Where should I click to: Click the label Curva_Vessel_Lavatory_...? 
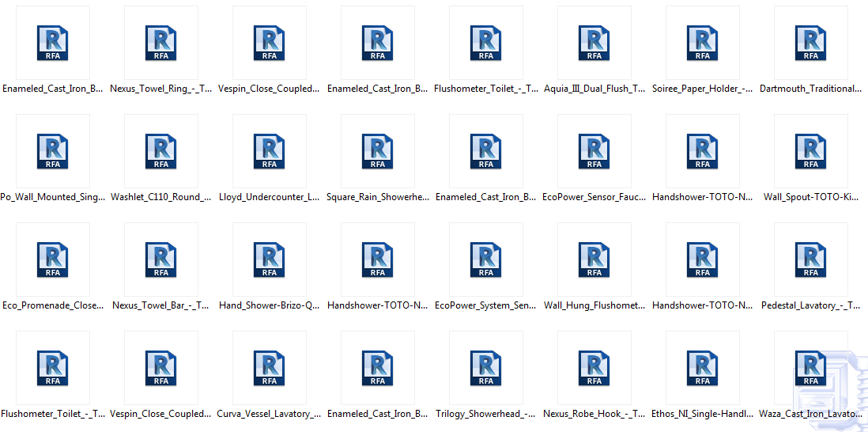pos(269,414)
